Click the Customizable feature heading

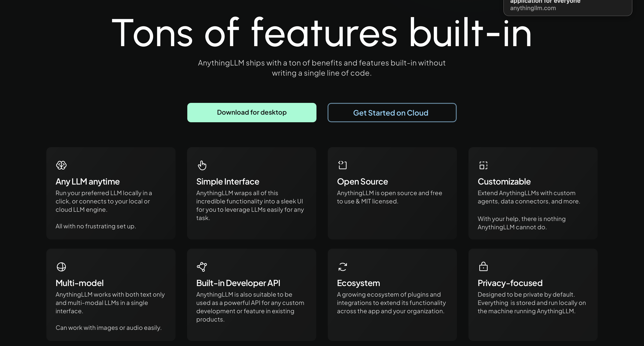(x=504, y=182)
